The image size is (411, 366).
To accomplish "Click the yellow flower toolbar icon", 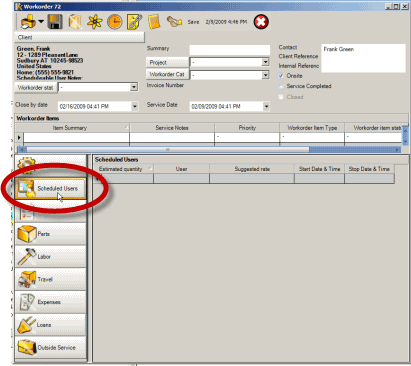I will tap(95, 22).
